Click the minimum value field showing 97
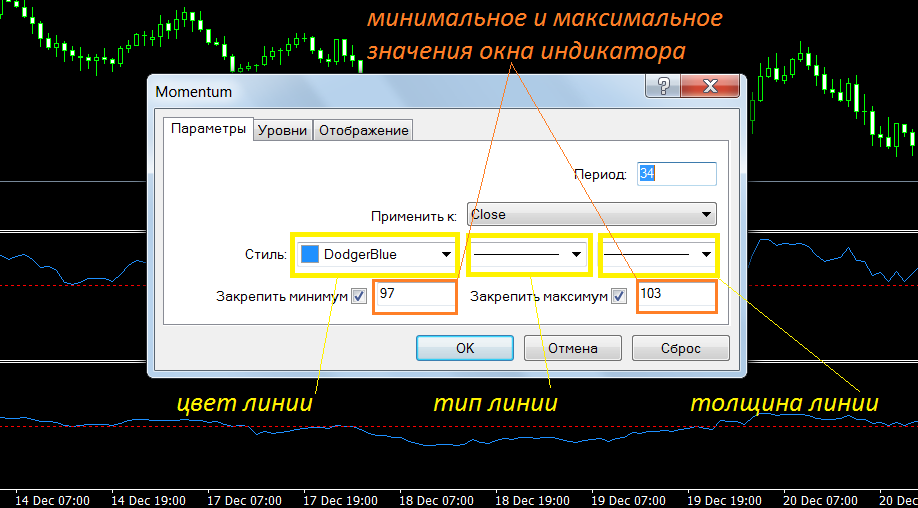Screen dimensions: 918x508 click(415, 296)
